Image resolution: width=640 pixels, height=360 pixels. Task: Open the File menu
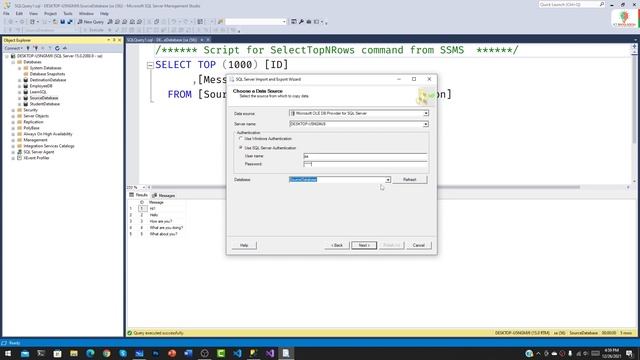coord(6,13)
